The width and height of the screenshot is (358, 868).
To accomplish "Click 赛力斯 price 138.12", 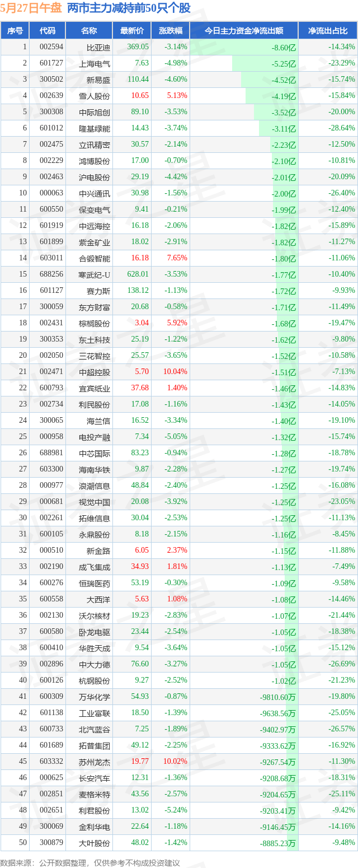I will tap(138, 291).
